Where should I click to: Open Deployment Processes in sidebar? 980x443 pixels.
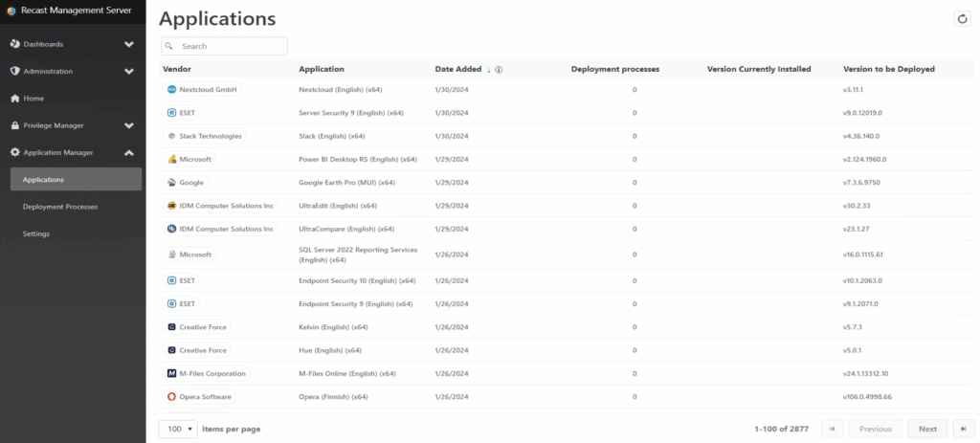click(60, 207)
